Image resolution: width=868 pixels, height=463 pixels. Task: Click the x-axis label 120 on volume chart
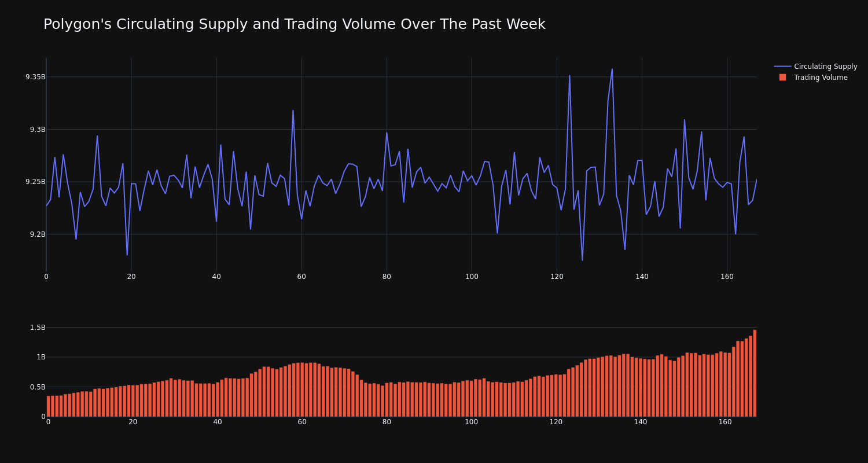[x=556, y=422]
